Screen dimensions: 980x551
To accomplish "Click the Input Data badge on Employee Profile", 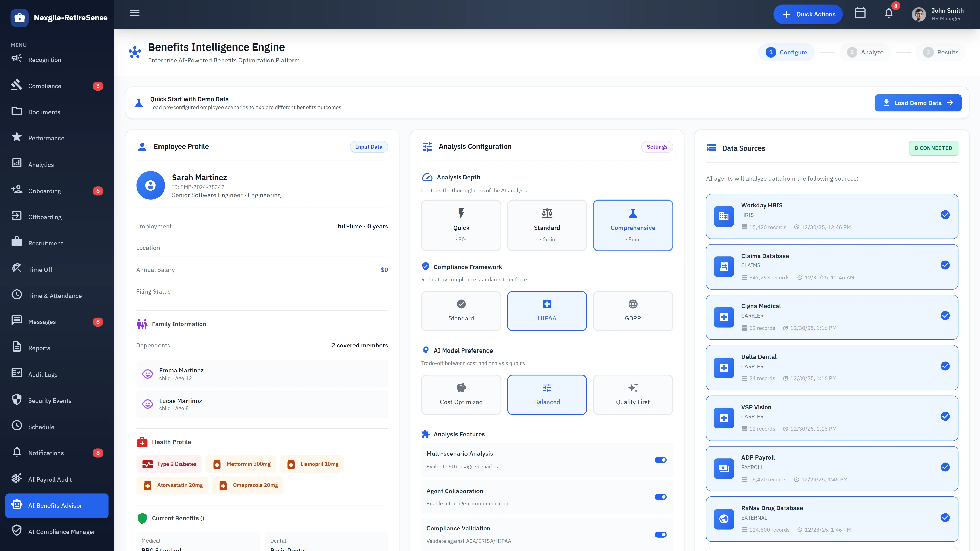I will point(368,146).
